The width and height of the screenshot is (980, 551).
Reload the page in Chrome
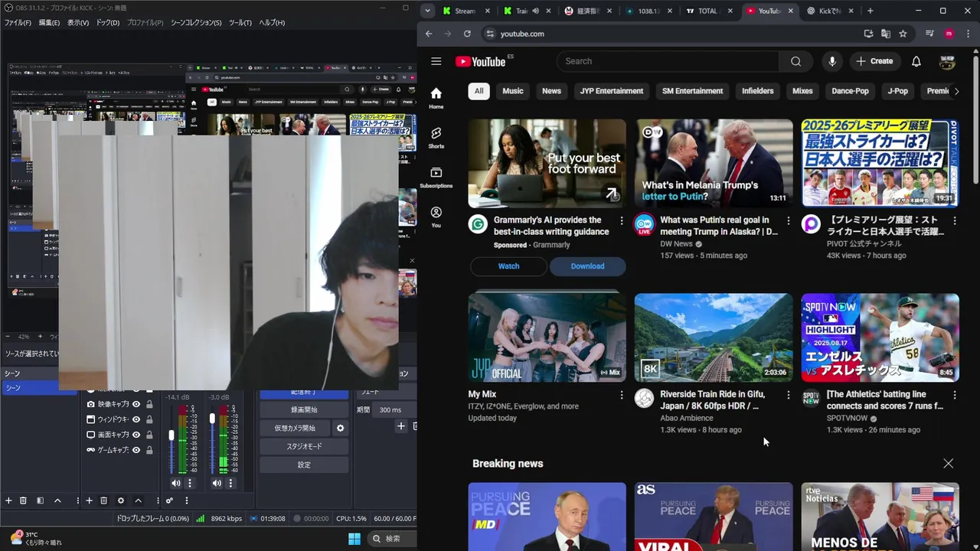(467, 34)
